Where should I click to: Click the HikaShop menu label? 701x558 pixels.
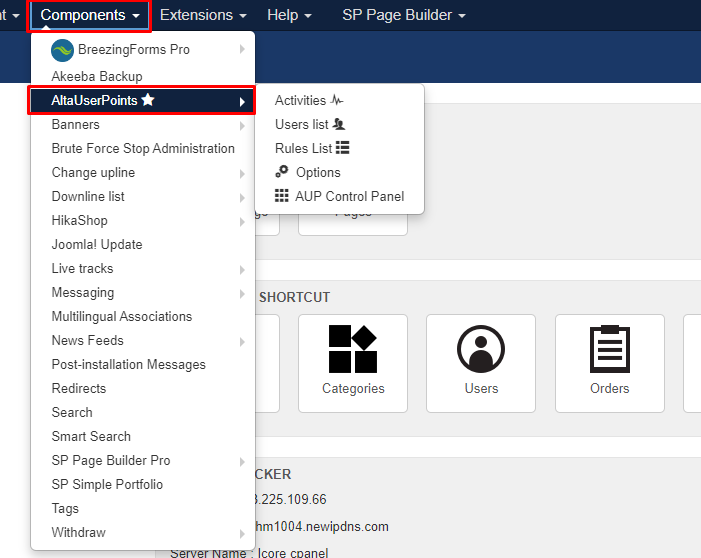pyautogui.click(x=80, y=220)
